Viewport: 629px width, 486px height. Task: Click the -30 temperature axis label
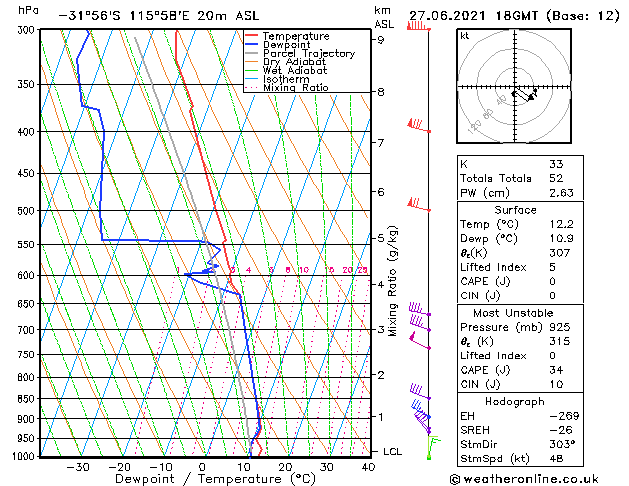(x=78, y=467)
